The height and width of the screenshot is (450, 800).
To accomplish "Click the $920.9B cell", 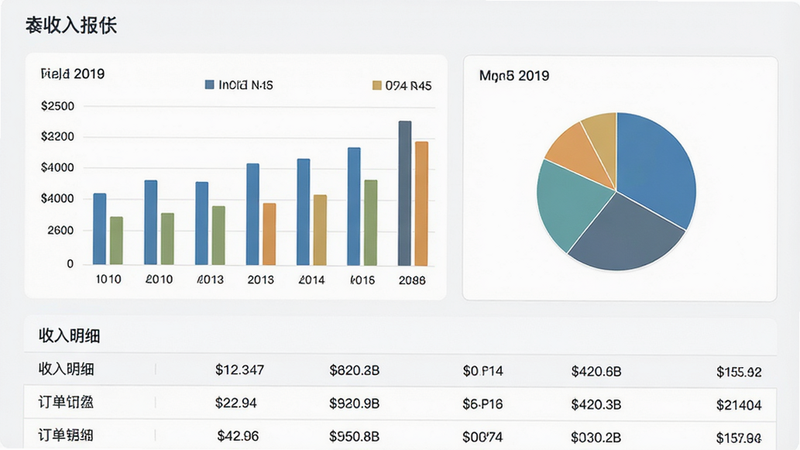I will click(x=354, y=404).
